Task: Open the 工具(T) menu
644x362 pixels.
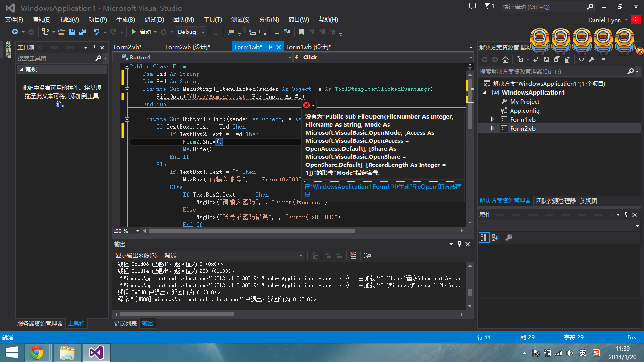Action: click(213, 19)
